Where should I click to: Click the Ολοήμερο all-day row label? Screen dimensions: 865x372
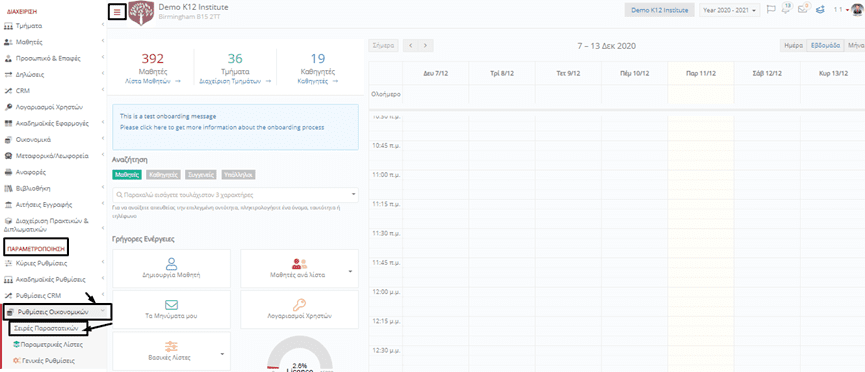point(386,94)
